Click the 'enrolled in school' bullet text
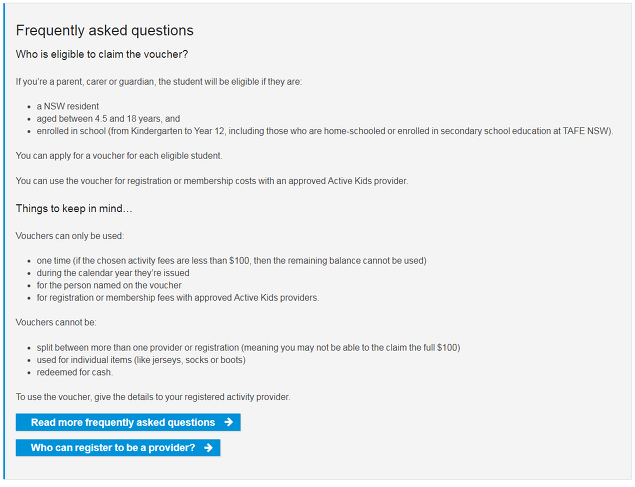Viewport: 635px width, 487px height. tap(325, 131)
